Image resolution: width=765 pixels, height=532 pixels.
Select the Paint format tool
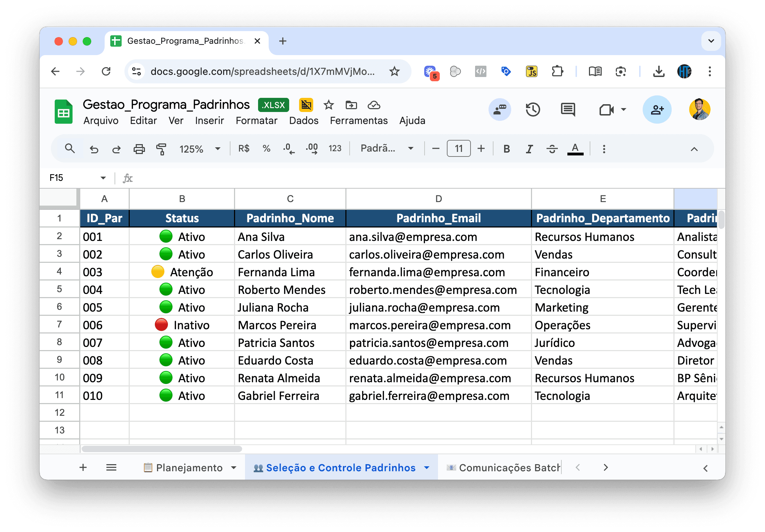click(161, 148)
